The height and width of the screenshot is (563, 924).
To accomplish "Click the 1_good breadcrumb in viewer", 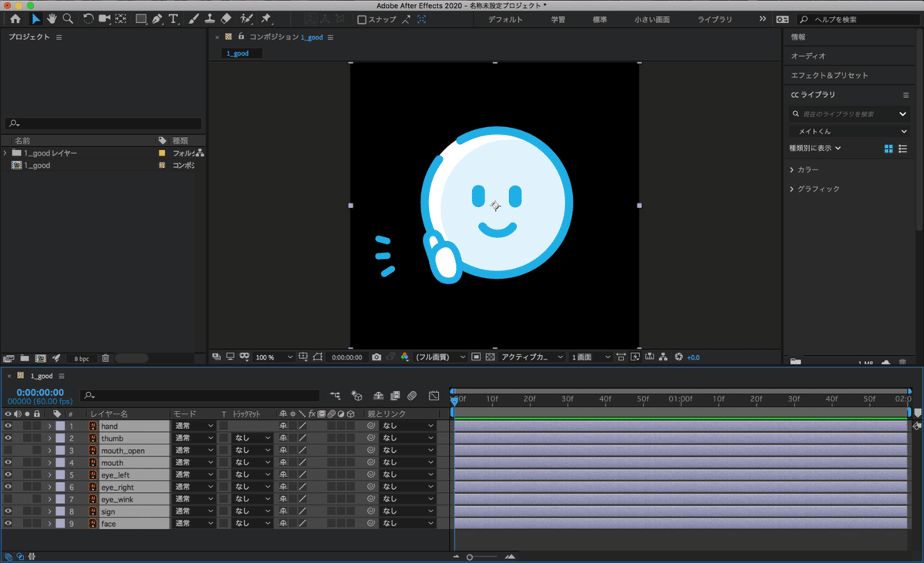I will click(238, 54).
